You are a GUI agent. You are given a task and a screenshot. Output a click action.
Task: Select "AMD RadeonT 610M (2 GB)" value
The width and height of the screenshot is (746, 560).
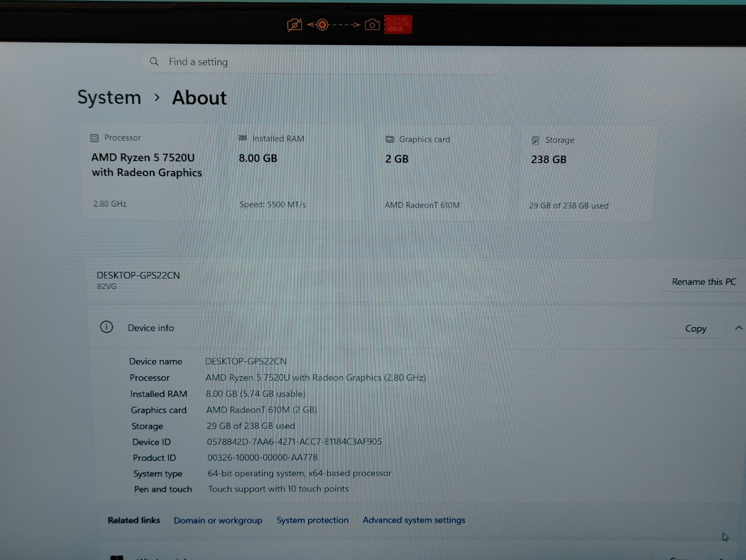[x=261, y=410]
